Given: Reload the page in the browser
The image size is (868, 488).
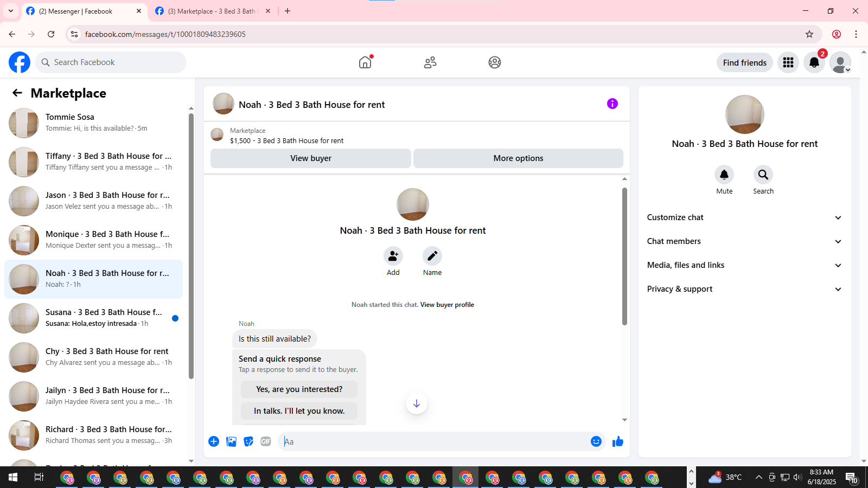Looking at the screenshot, I should click(51, 34).
